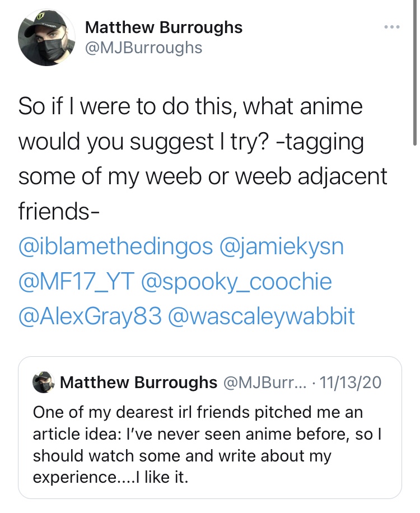420x513 pixels.
Task: Open the three-dot more options menu
Action: pyautogui.click(x=391, y=27)
